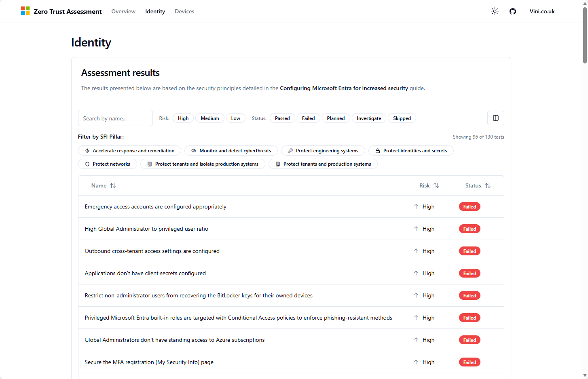
Task: Go to the Overview tab
Action: coord(123,11)
